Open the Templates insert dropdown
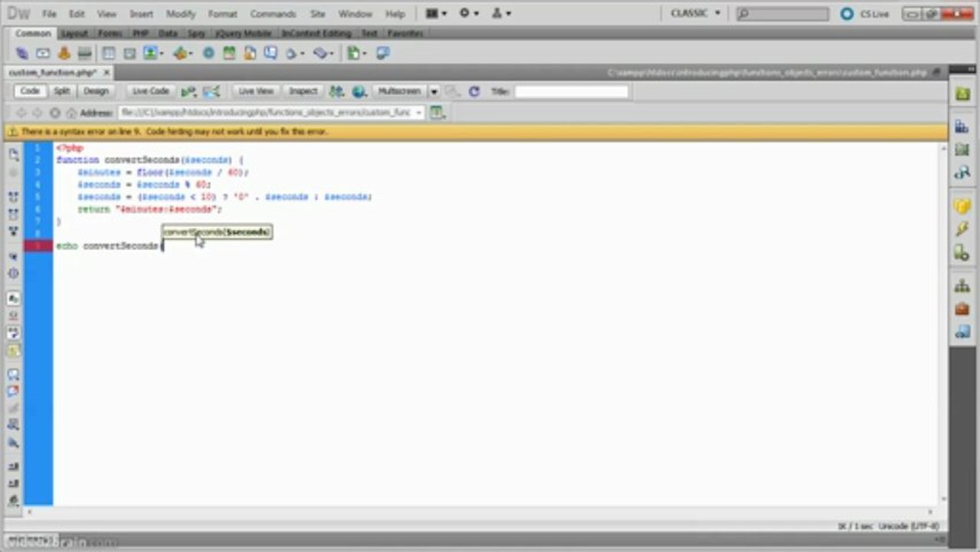Image resolution: width=980 pixels, height=552 pixels. click(356, 53)
